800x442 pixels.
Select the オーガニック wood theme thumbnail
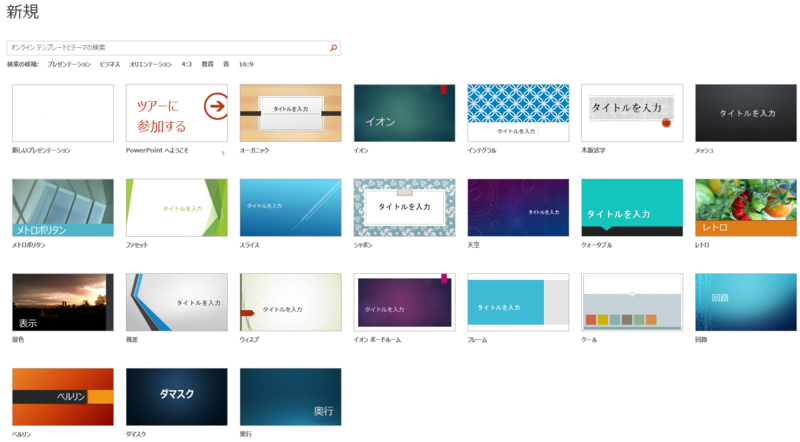click(290, 113)
